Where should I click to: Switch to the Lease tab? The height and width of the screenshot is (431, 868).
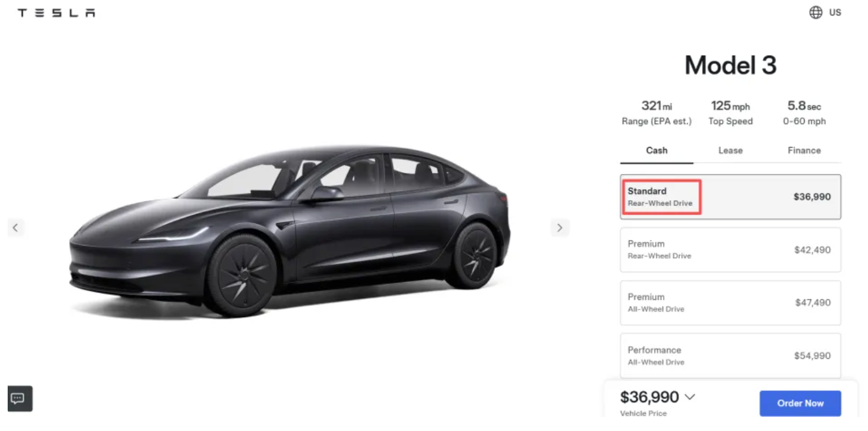730,150
